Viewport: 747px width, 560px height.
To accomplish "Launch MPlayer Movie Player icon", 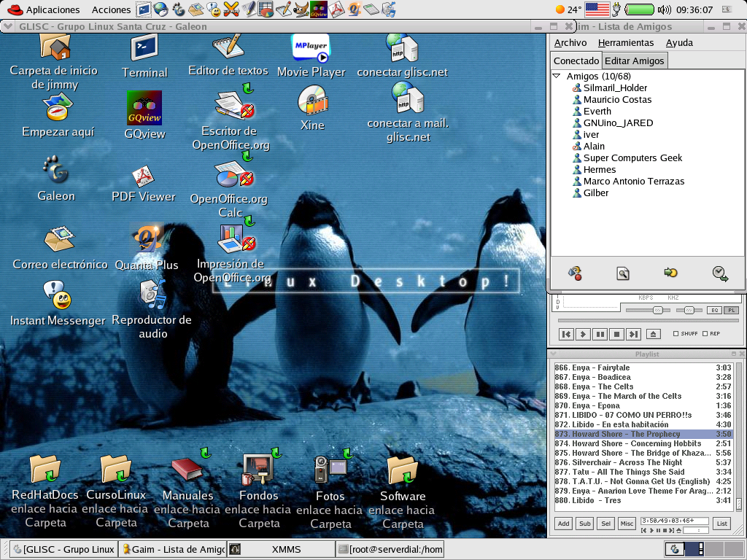I will (x=311, y=47).
